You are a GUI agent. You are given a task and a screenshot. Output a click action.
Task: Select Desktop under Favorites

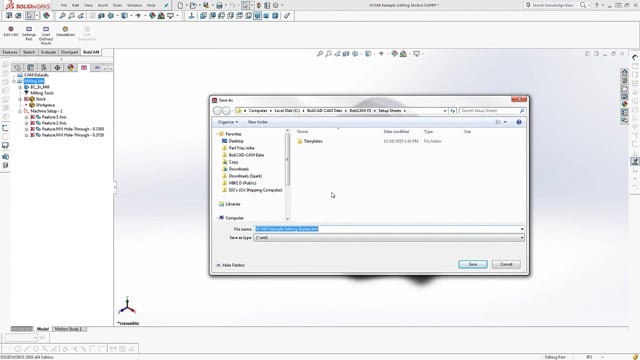[x=233, y=141]
